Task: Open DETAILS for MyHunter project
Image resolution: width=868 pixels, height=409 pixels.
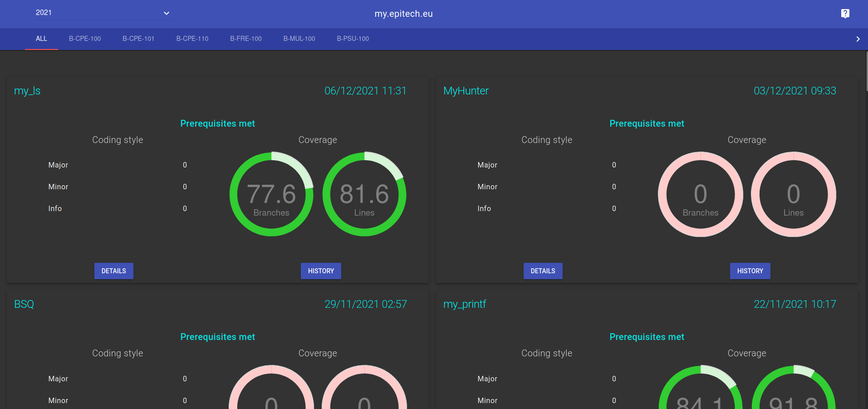Action: pos(543,271)
